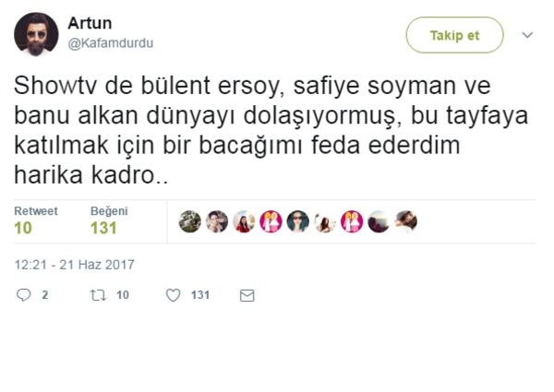The height and width of the screenshot is (392, 554).
Task: Click the last liker avatar in the row
Action: pyautogui.click(x=406, y=221)
